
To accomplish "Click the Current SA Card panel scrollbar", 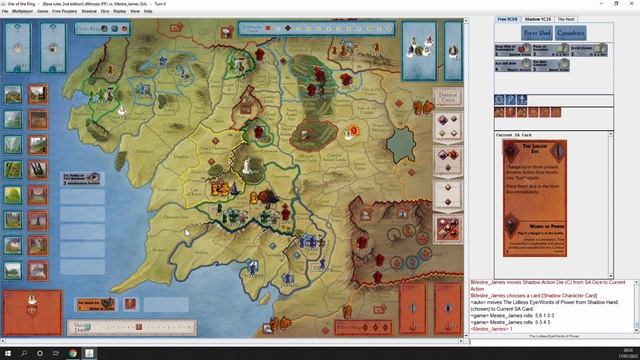I will pos(611,205).
